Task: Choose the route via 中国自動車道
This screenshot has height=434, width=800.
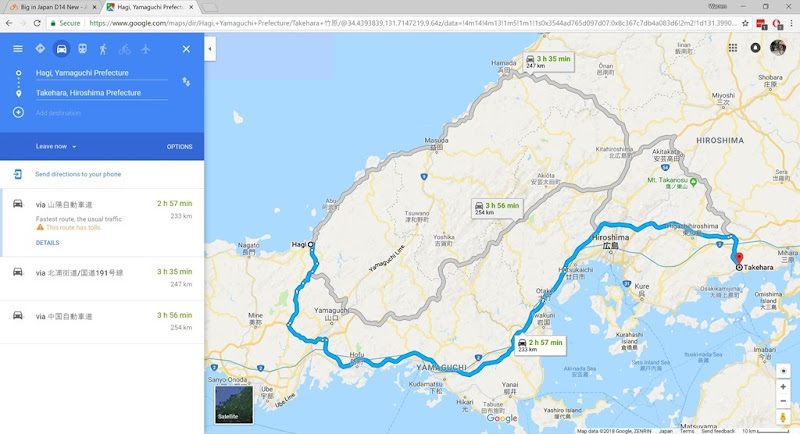Action: point(102,321)
